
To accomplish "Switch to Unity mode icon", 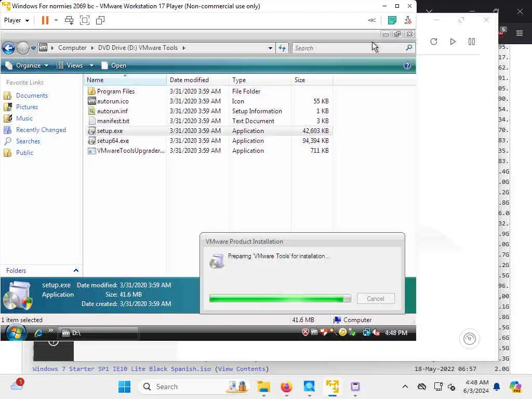I will [x=100, y=20].
